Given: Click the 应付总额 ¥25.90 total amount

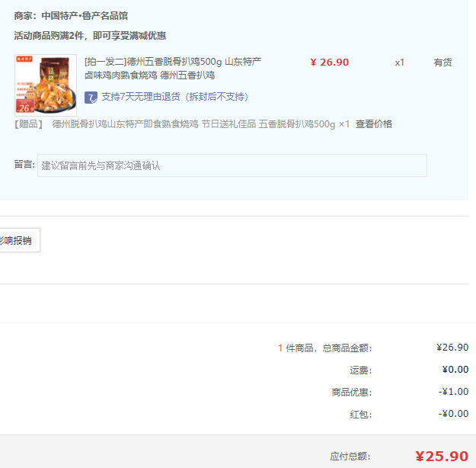Looking at the screenshot, I should tap(442, 456).
